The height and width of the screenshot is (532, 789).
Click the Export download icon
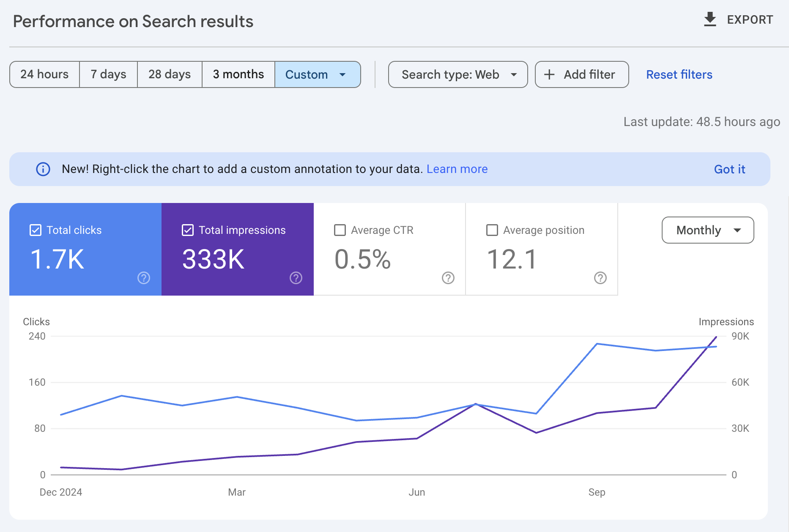click(710, 19)
